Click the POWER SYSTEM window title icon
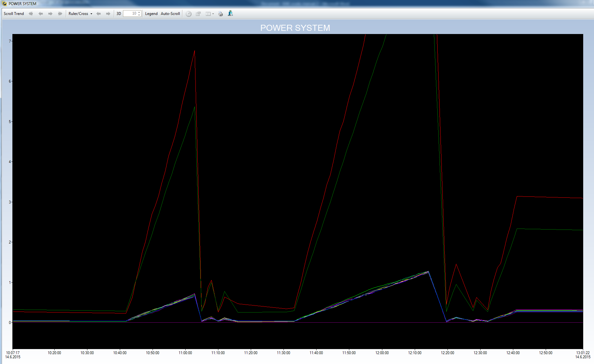The width and height of the screenshot is (594, 364). (4, 3)
